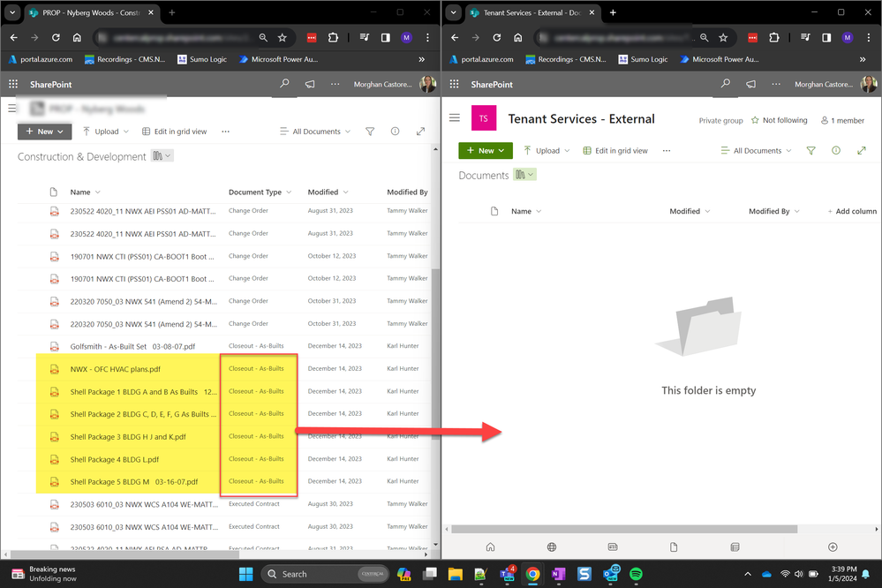Open more commands ellipsis in right library toolbar
The width and height of the screenshot is (882, 588).
[667, 150]
